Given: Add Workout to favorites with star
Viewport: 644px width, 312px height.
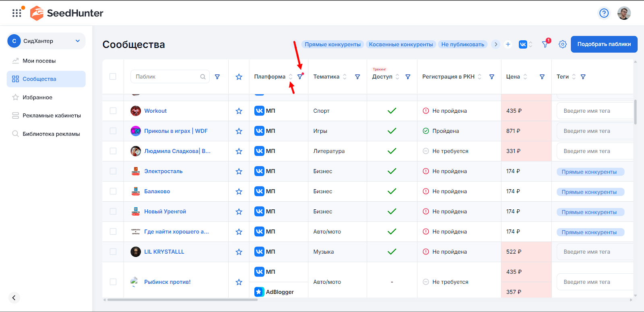Looking at the screenshot, I should tap(239, 111).
